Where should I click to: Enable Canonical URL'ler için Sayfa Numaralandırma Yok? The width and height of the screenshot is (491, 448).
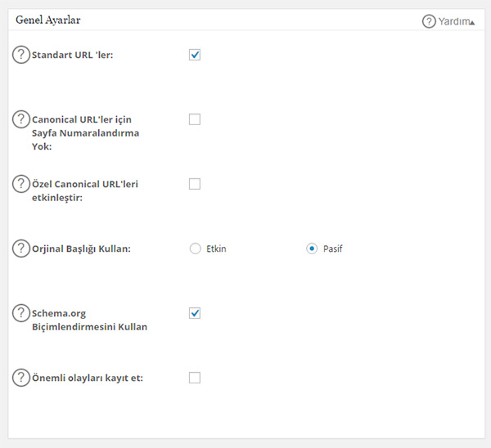pyautogui.click(x=195, y=119)
